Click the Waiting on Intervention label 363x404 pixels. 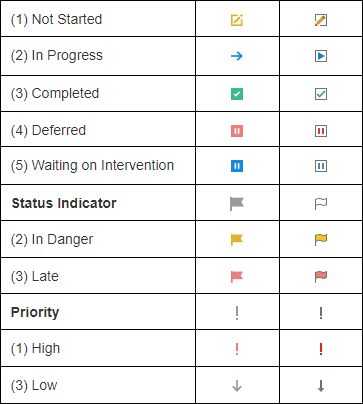pos(92,165)
